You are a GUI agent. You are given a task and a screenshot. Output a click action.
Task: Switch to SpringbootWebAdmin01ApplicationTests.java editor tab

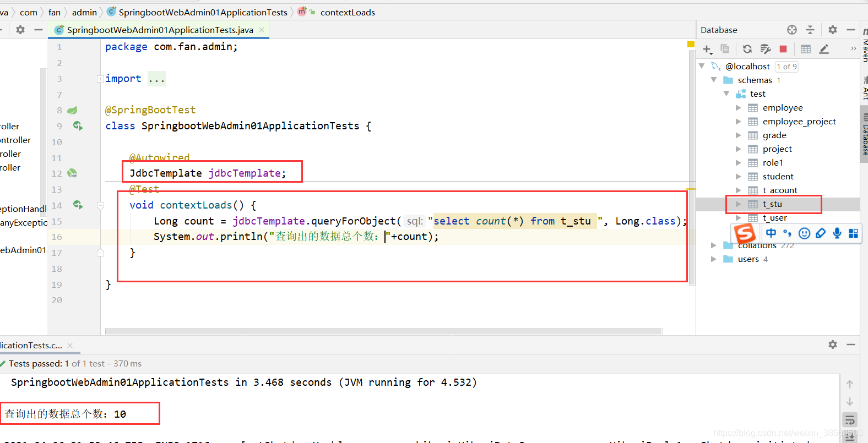click(160, 30)
